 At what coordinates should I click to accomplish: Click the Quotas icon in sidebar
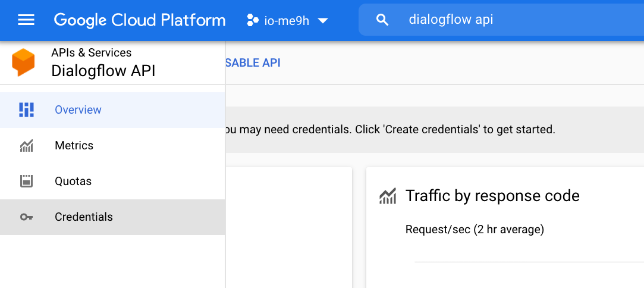(26, 181)
